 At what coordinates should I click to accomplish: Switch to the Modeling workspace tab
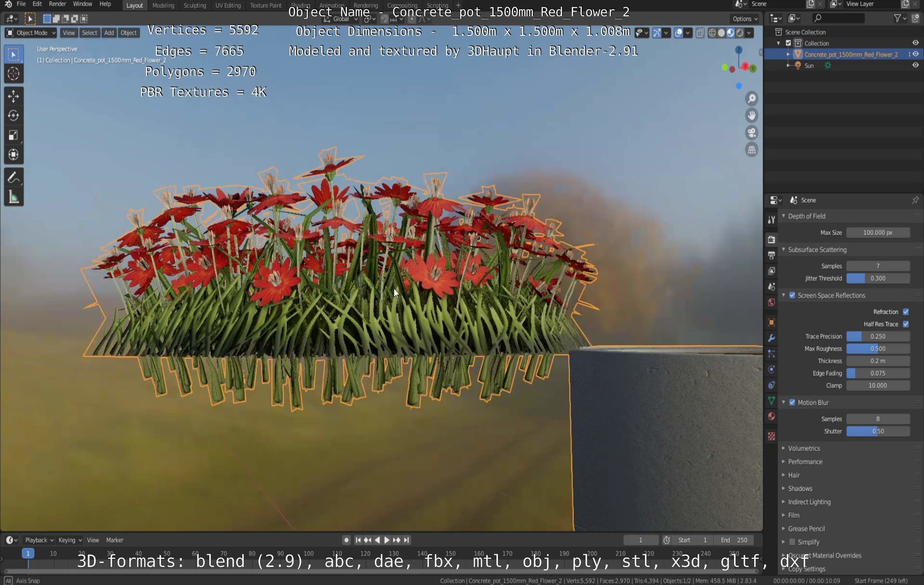[x=163, y=5]
